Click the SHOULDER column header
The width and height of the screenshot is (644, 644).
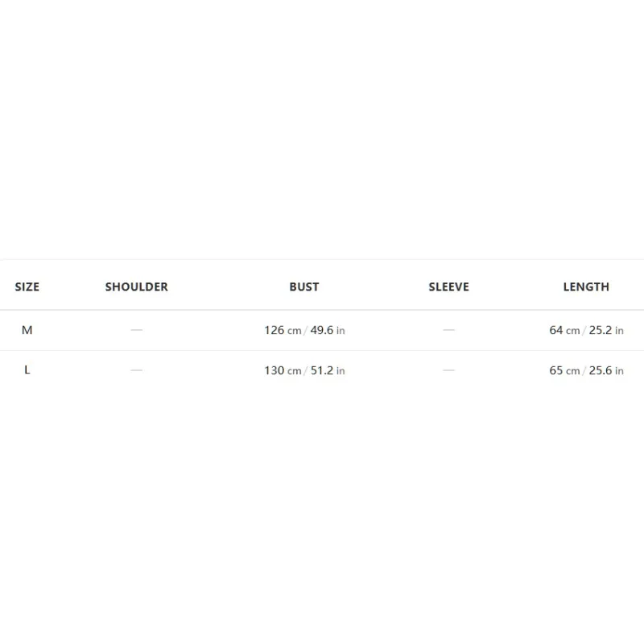pyautogui.click(x=136, y=287)
